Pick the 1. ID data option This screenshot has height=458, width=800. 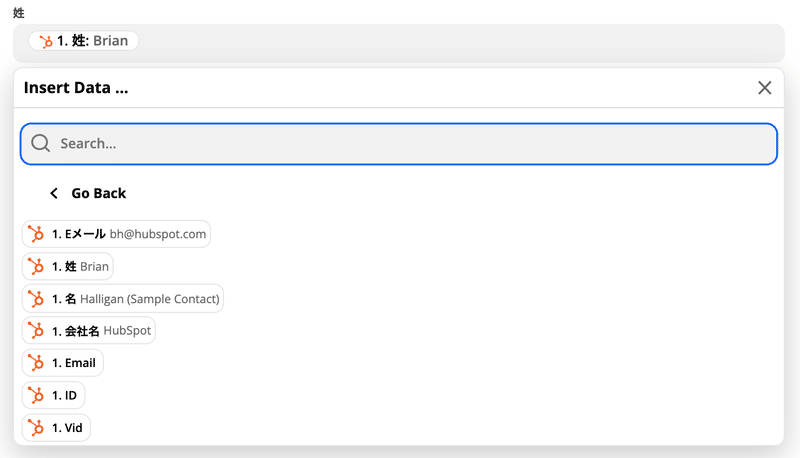[54, 395]
